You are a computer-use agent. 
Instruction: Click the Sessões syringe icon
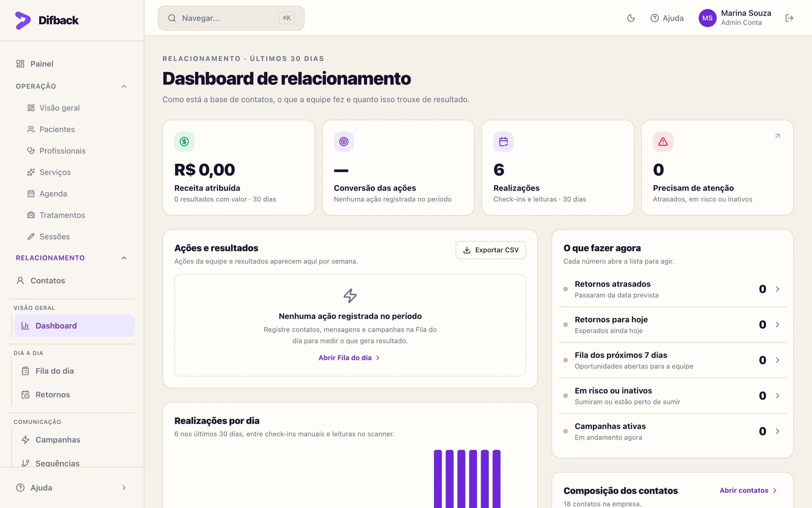pos(31,236)
